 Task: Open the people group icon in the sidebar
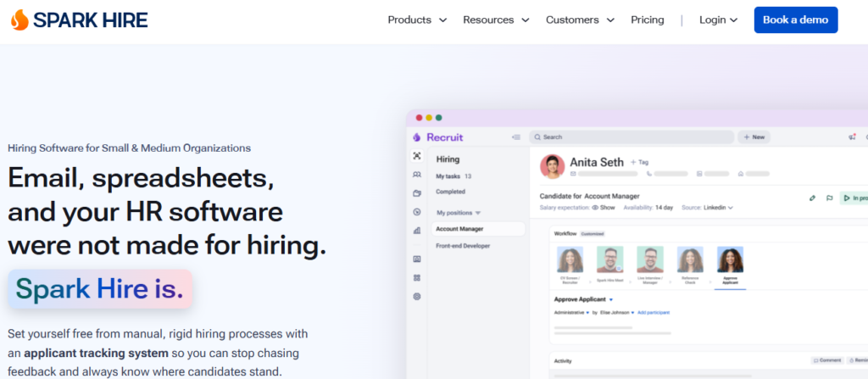click(x=417, y=175)
